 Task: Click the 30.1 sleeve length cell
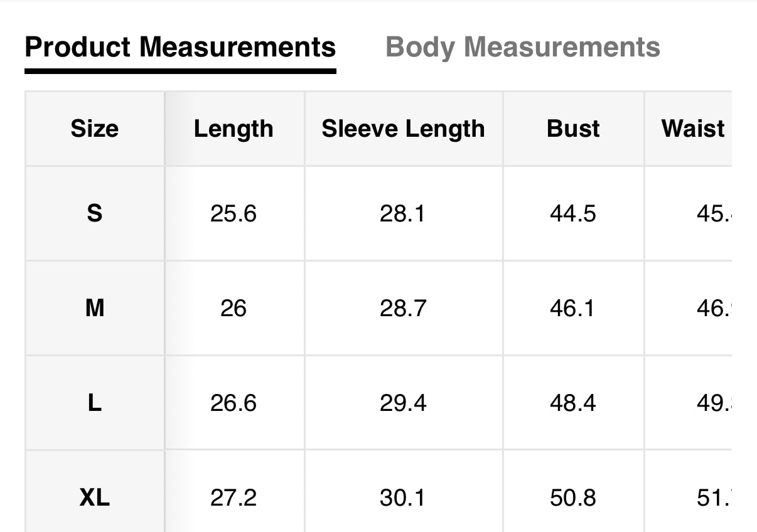coord(402,498)
